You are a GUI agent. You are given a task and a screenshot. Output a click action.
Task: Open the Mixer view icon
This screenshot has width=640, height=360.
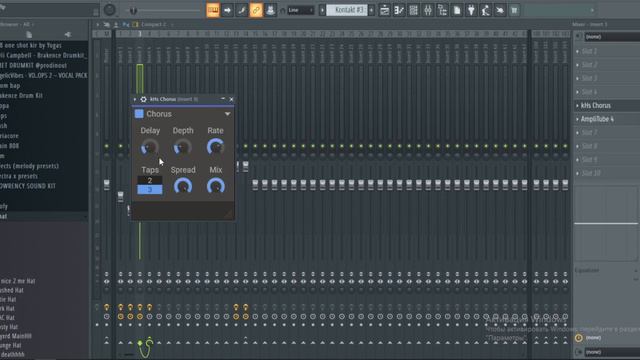(x=428, y=10)
